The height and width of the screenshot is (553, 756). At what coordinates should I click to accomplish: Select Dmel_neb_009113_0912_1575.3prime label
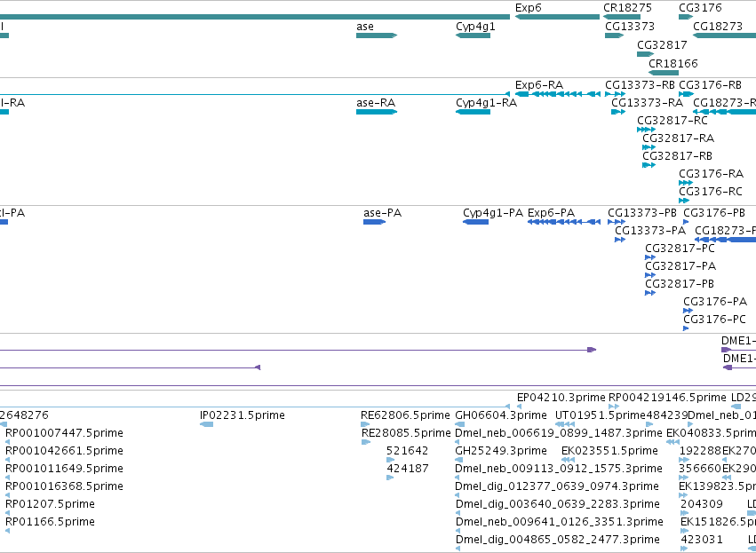click(559, 469)
